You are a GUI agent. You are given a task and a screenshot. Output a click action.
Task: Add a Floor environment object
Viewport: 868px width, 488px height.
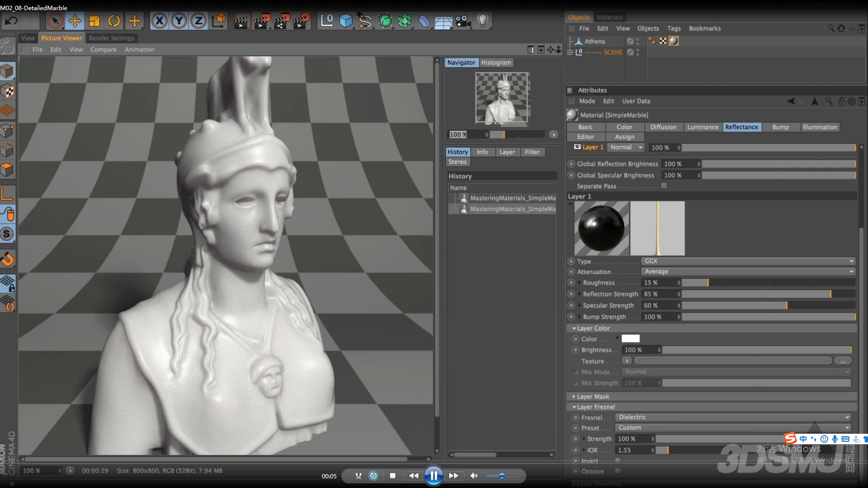pos(443,21)
